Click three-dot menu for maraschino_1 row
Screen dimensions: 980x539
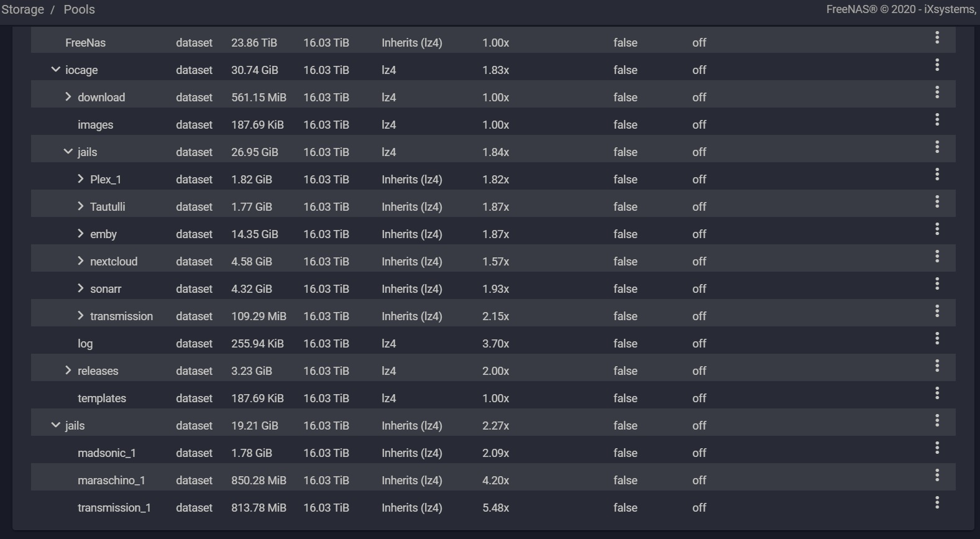point(936,476)
